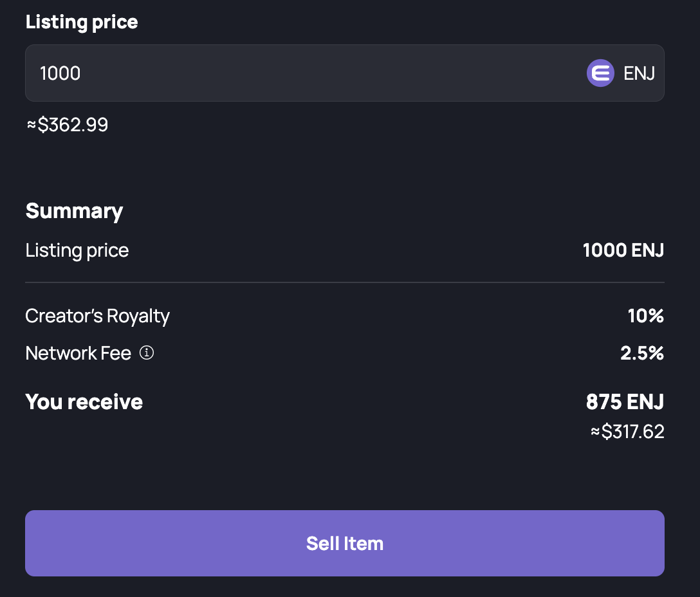Click the Listing price heading above input
Screen dimensions: 700x597
pos(82,22)
